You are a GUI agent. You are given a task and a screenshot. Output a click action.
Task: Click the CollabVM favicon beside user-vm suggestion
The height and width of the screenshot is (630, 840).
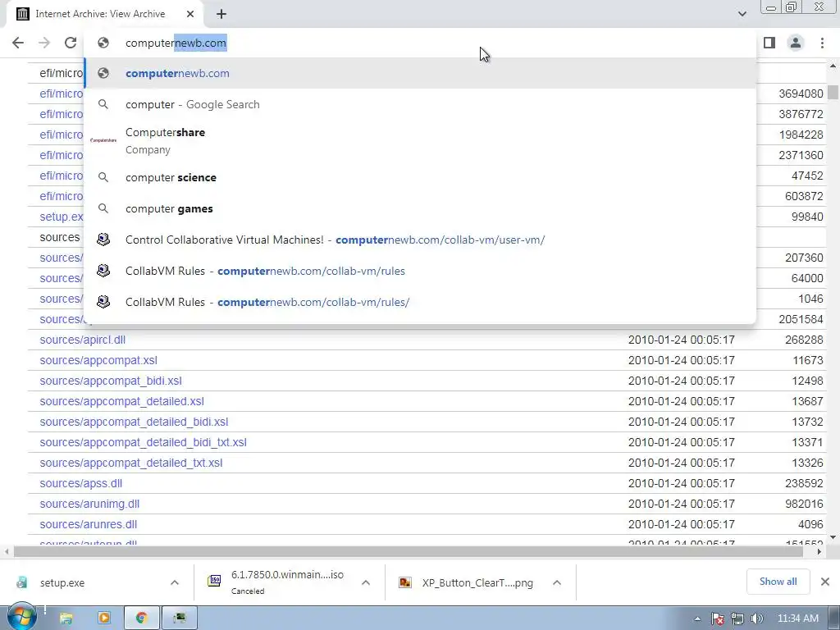[x=103, y=240]
